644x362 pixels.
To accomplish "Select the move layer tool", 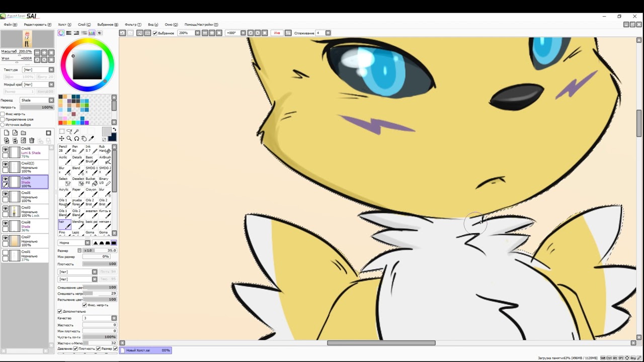I will coord(61,139).
